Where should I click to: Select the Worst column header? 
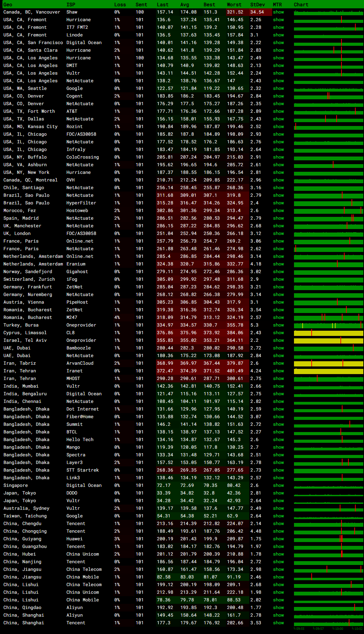[x=234, y=5]
